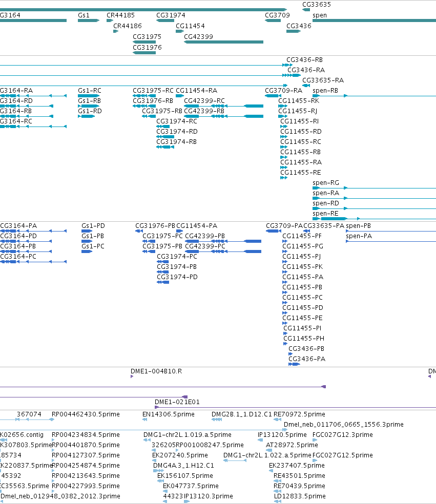This screenshot has width=436, height=504.
Task: Click transcript CG3436-RB
Action: pos(304,60)
